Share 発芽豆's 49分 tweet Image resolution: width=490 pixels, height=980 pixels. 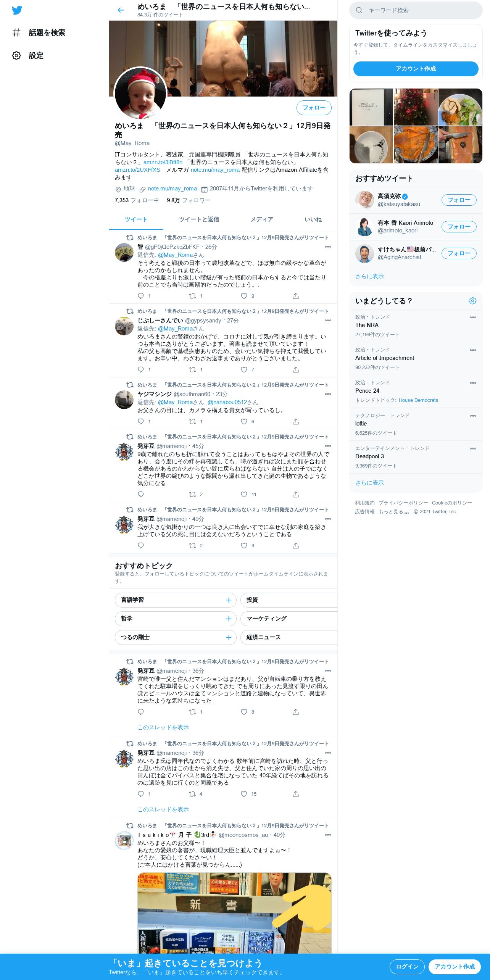295,545
